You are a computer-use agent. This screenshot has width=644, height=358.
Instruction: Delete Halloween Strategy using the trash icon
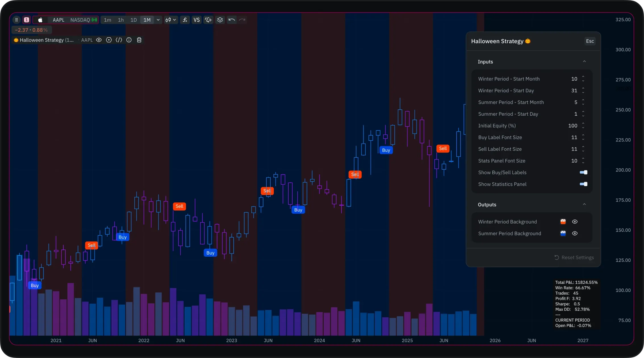tap(139, 40)
